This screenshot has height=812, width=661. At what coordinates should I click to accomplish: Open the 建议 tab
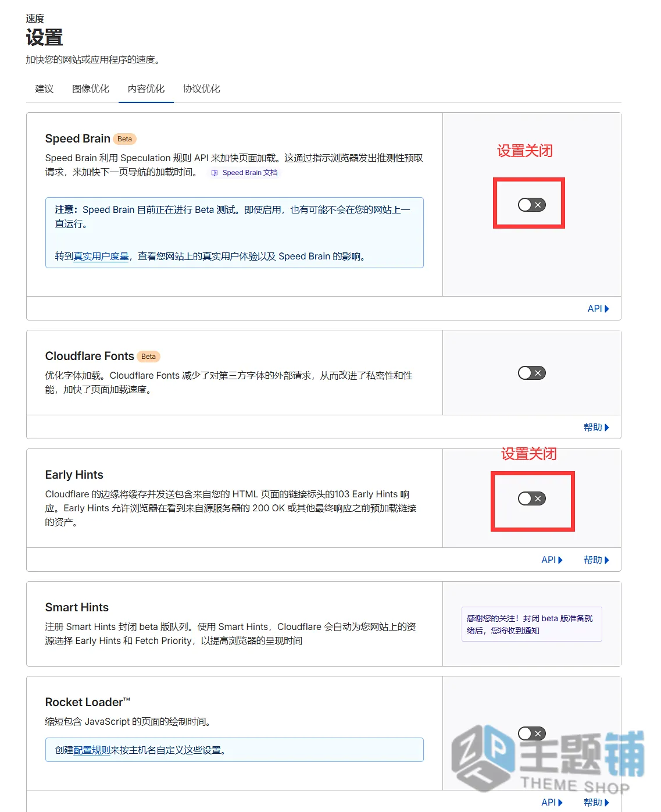click(x=44, y=88)
